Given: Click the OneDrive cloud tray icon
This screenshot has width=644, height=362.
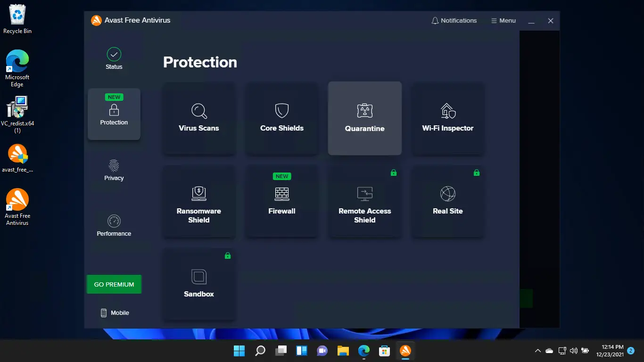Looking at the screenshot, I should [549, 351].
